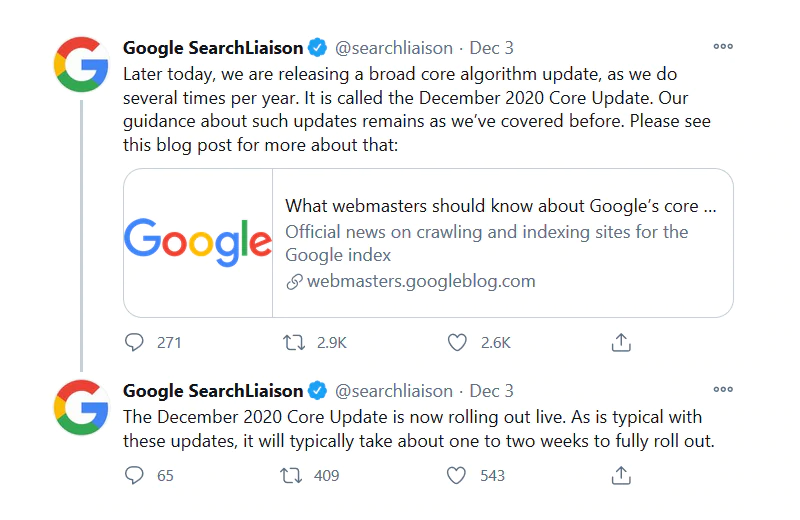Open the webmasters.googleblog.com link
Image resolution: width=800 pixels, height=520 pixels.
[x=420, y=281]
